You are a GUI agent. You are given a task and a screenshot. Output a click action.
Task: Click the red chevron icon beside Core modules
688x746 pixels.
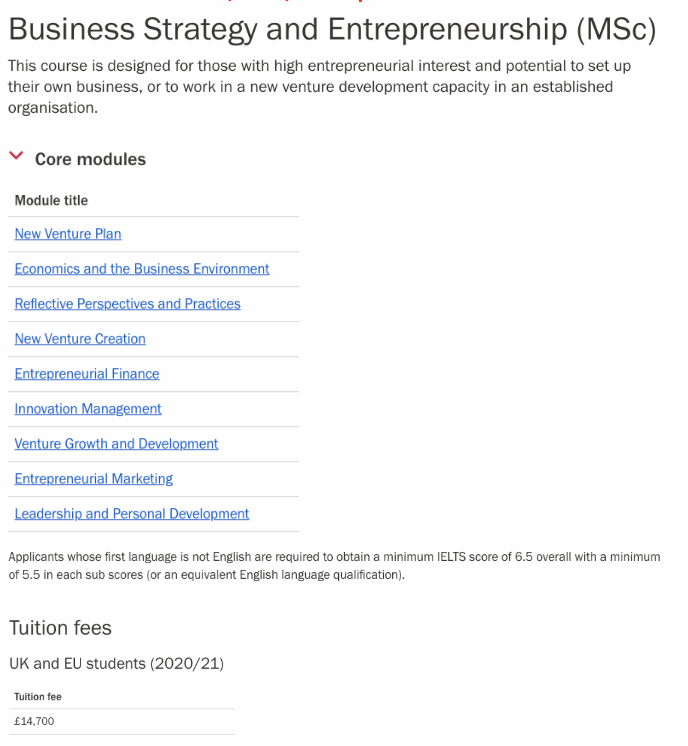point(16,156)
